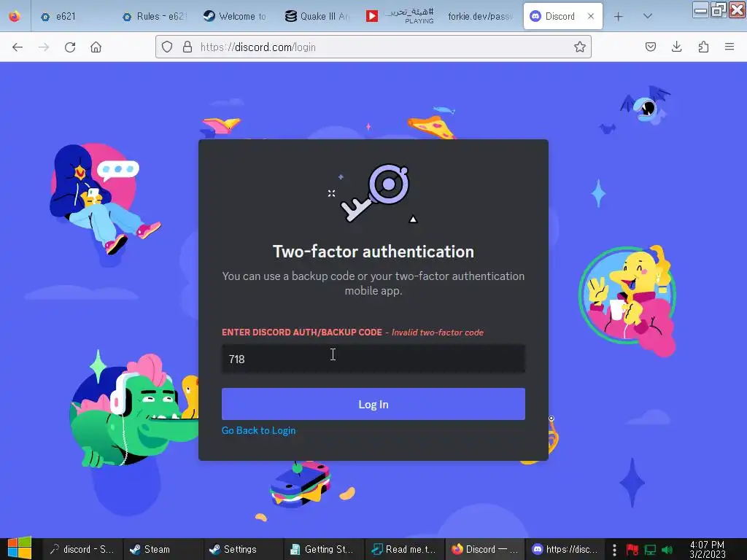Open the discord - S... taskbar item
Screen dimensions: 747x560
click(82, 549)
